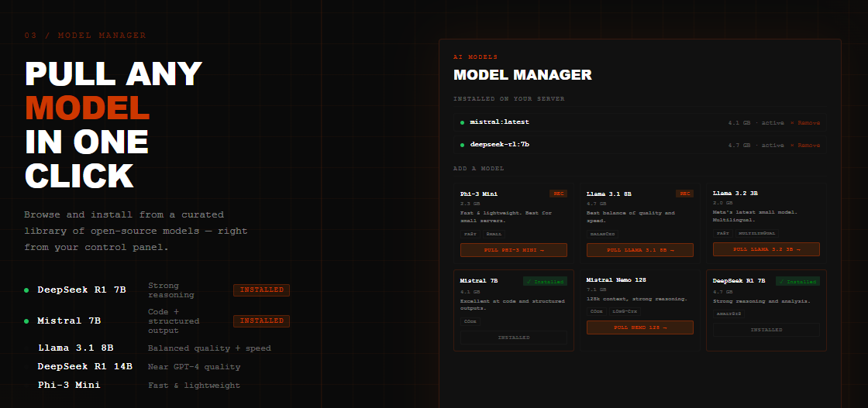The width and height of the screenshot is (868, 408).
Task: Click the MULTILINGUAL tag on Llama 3.2 3B card
Action: [756, 233]
